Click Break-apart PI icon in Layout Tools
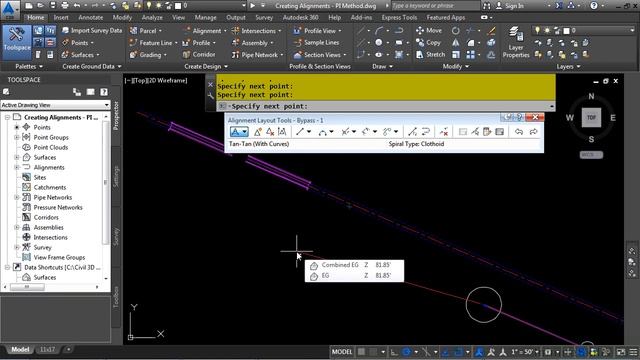Image resolution: width=640 pixels, height=360 pixels. (x=282, y=132)
